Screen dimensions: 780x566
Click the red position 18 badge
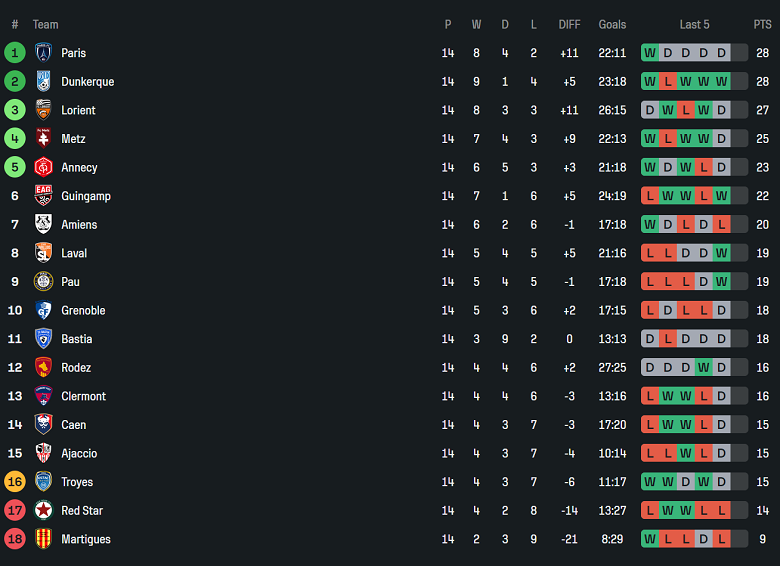pos(15,539)
